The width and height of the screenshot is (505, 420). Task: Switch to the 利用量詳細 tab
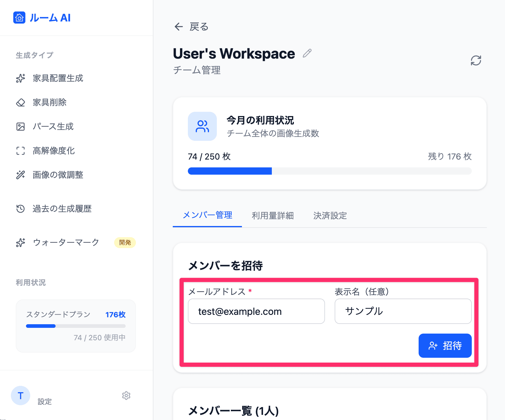coord(272,215)
